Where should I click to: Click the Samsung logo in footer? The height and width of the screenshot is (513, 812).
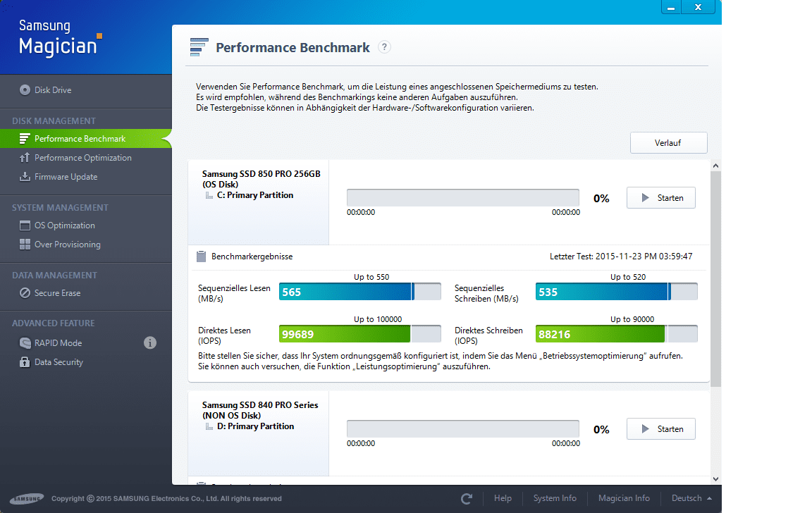click(26, 498)
